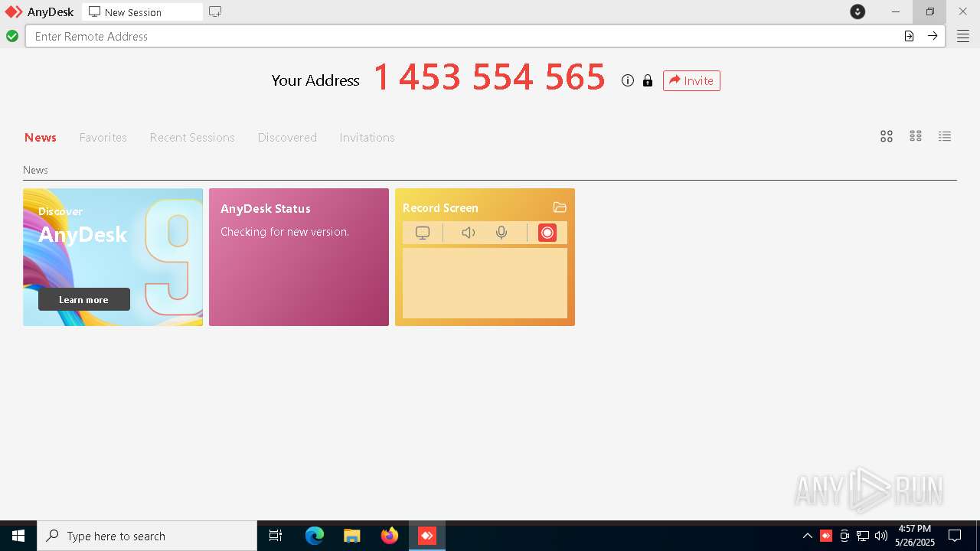
Task: Click the meet now icon in system tray
Action: point(844,536)
